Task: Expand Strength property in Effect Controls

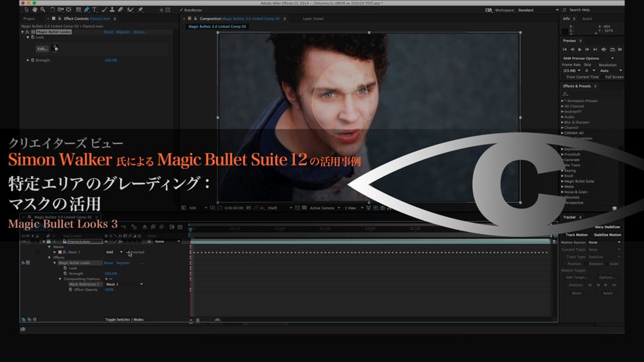Action: pos(28,60)
